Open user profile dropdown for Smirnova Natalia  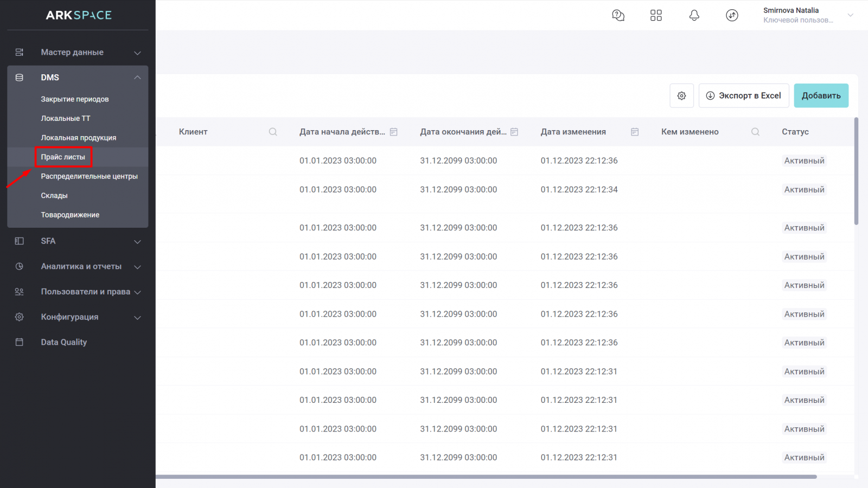tap(850, 15)
